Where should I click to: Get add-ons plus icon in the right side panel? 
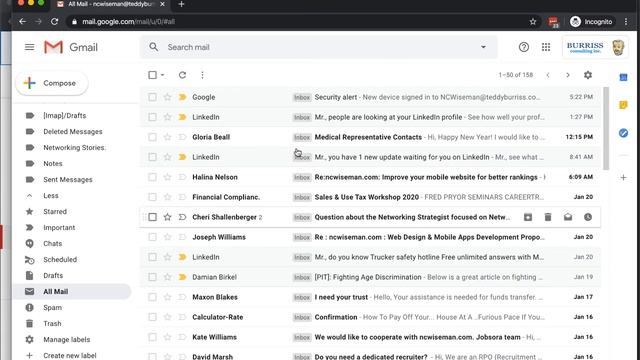tap(623, 178)
